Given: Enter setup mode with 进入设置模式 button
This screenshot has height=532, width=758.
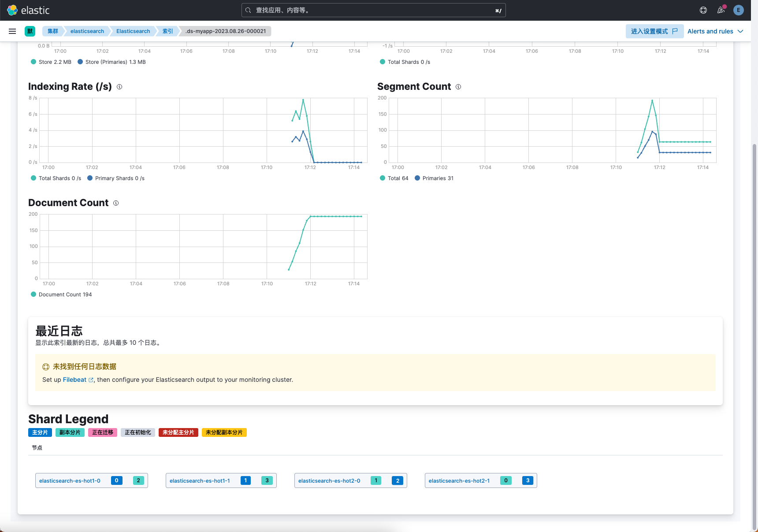Looking at the screenshot, I should (x=654, y=31).
